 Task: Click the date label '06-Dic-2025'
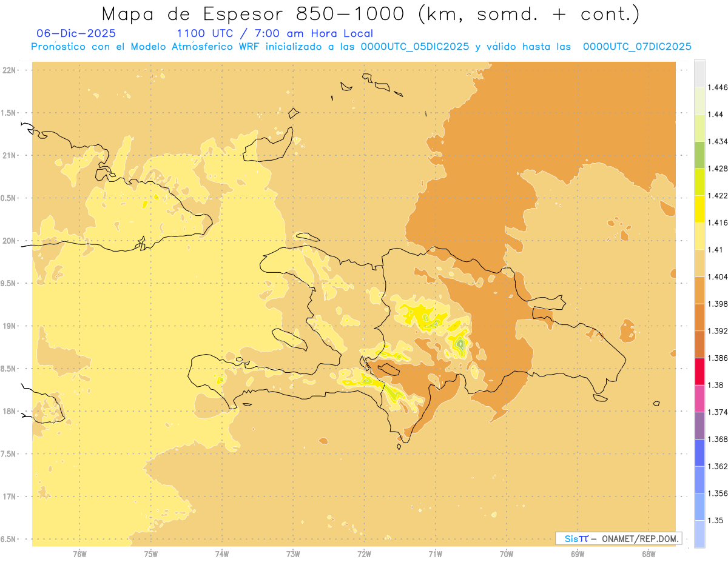tap(76, 33)
